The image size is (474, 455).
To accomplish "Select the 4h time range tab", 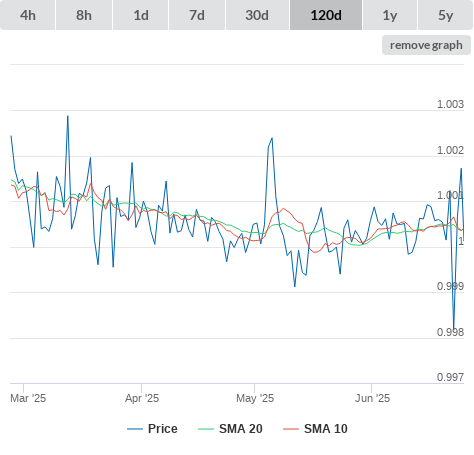I will click(27, 15).
